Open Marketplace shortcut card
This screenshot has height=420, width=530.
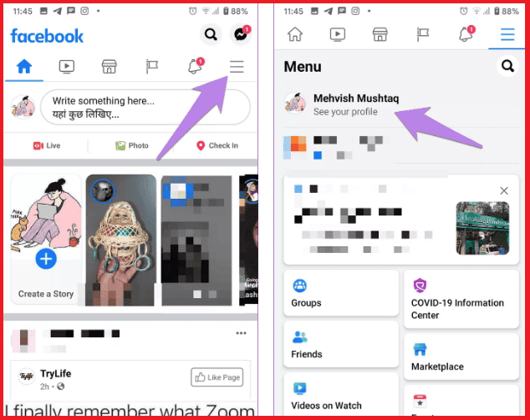461,357
